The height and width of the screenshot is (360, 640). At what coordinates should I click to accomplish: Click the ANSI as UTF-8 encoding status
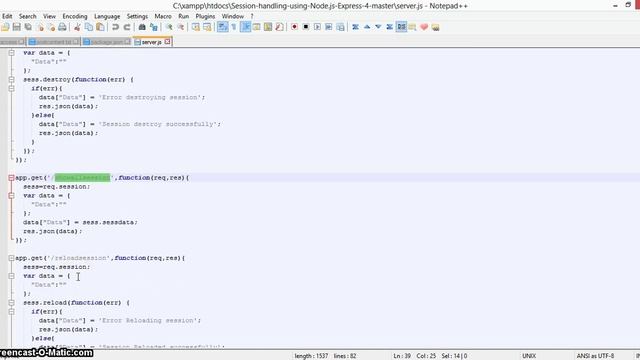tap(595, 356)
